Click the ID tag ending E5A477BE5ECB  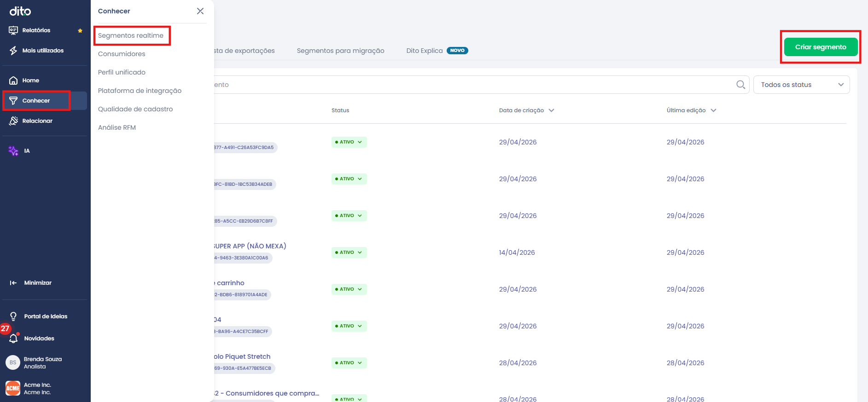[x=245, y=368]
